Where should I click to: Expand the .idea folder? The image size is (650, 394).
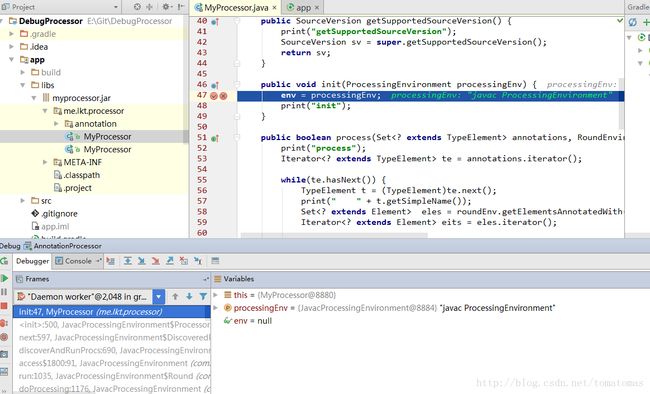pos(12,47)
